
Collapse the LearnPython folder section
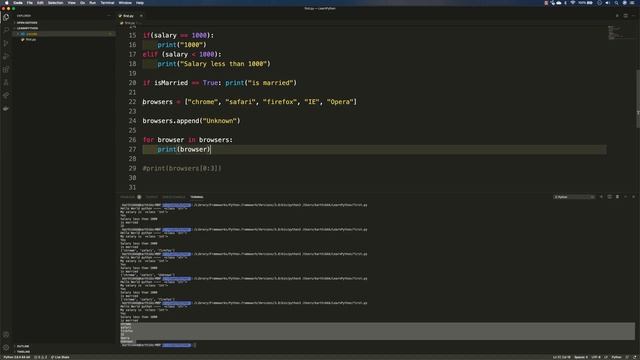27,28
